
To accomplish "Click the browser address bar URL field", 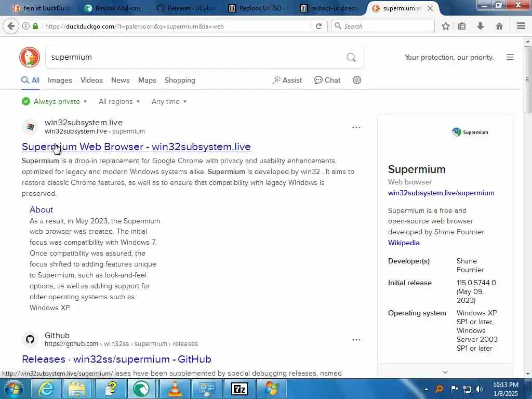I will tap(177, 26).
